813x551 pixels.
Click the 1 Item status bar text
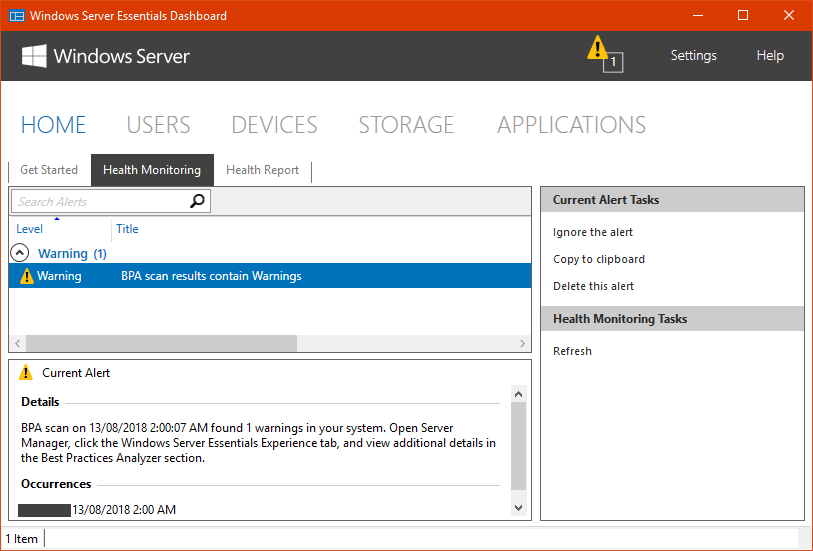tap(22, 539)
